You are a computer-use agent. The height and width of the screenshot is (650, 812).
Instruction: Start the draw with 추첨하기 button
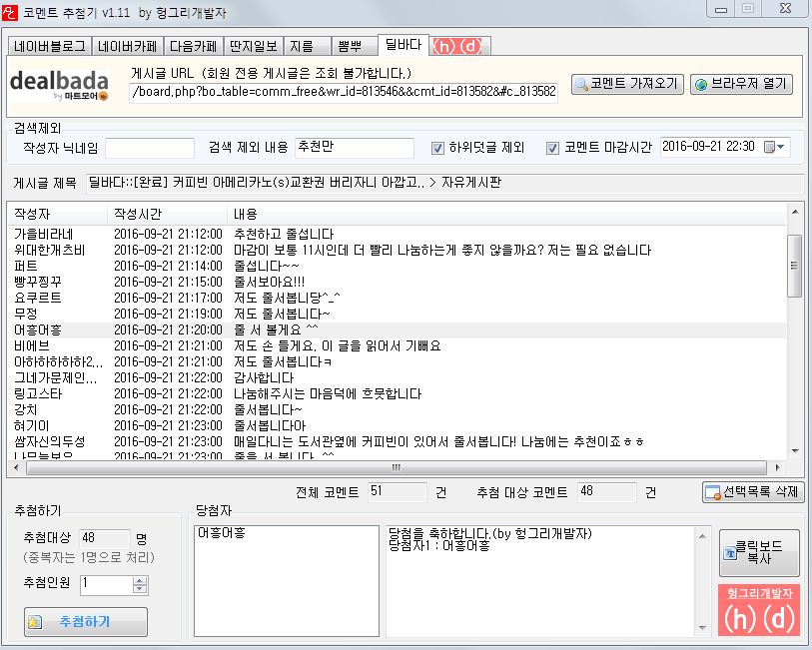click(x=85, y=622)
